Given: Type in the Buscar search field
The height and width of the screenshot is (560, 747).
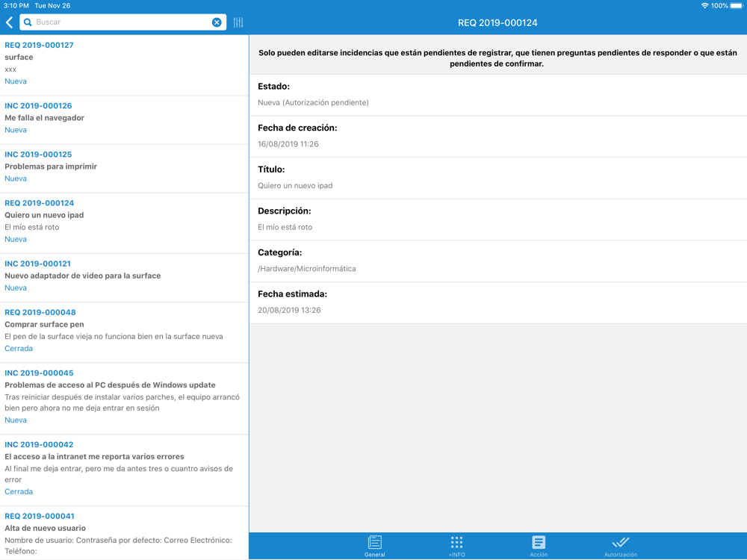Looking at the screenshot, I should coord(120,22).
